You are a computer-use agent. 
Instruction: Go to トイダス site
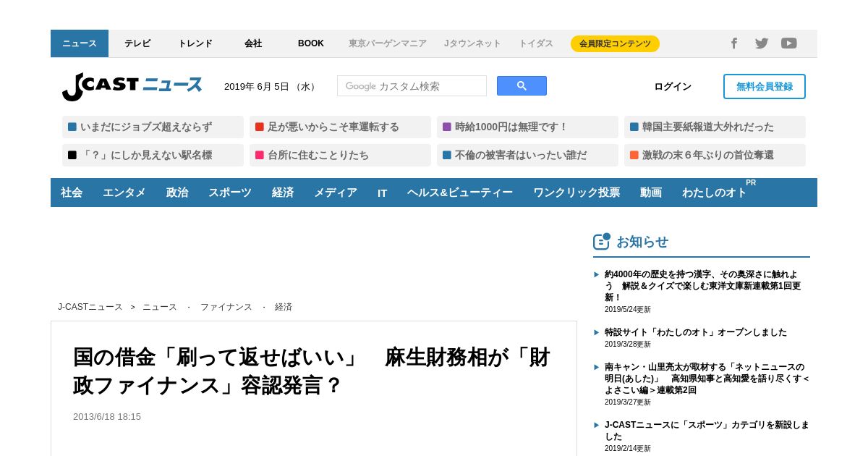536,43
